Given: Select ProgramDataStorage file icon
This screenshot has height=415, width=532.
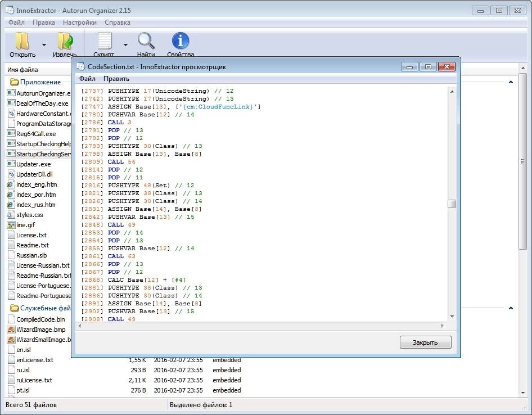Looking at the screenshot, I should coord(11,124).
